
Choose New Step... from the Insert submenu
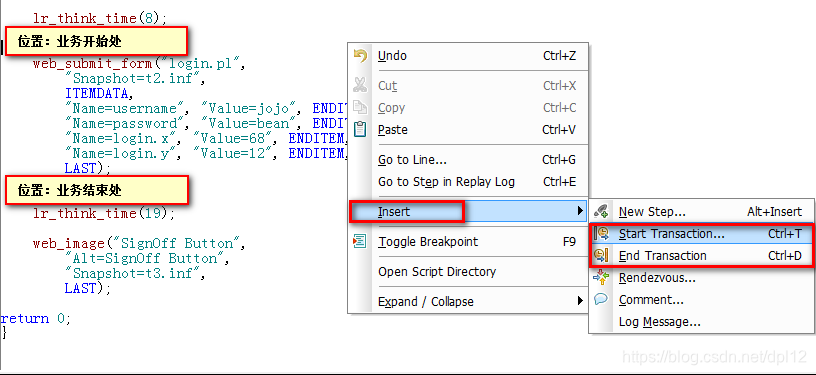coord(701,212)
